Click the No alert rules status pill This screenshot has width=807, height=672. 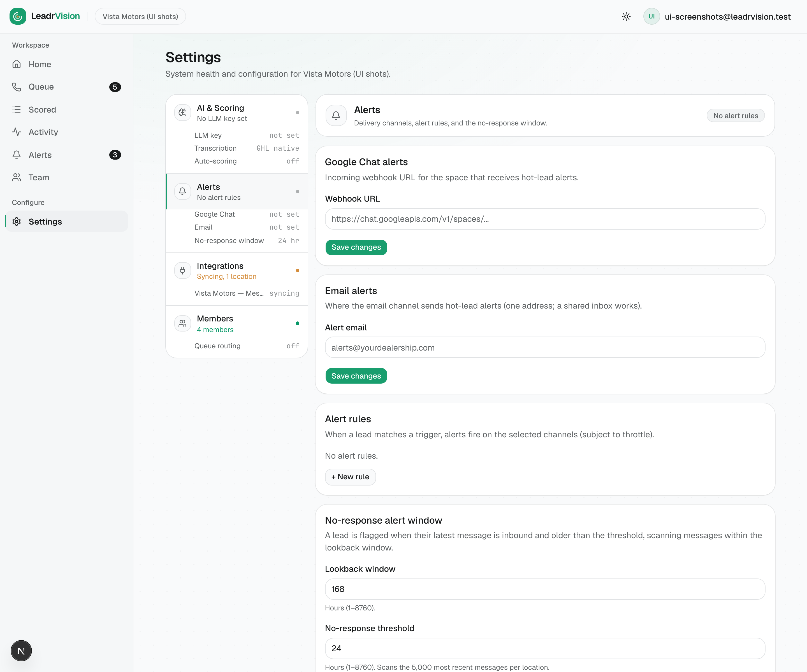(736, 116)
